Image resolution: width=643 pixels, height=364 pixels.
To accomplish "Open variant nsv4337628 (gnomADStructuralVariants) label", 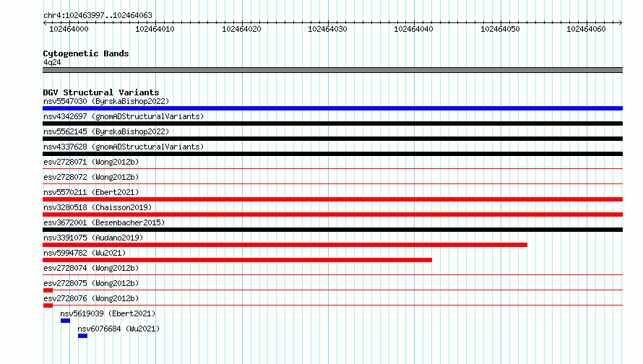I will [x=124, y=147].
